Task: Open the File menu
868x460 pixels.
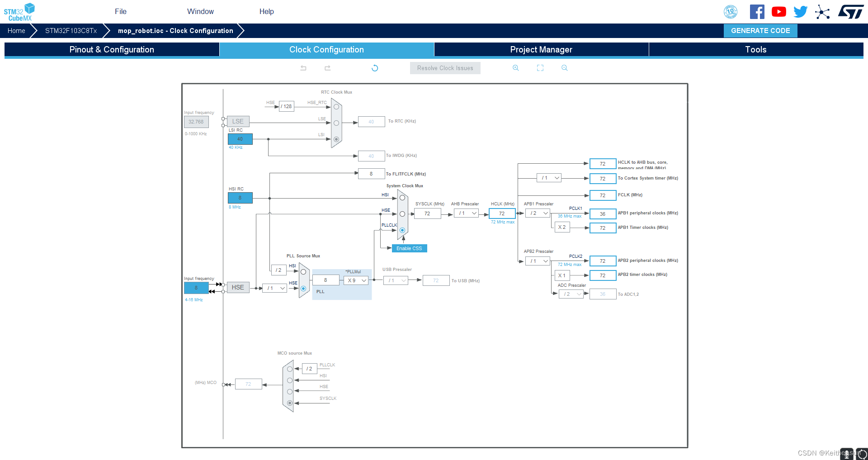Action: point(121,12)
